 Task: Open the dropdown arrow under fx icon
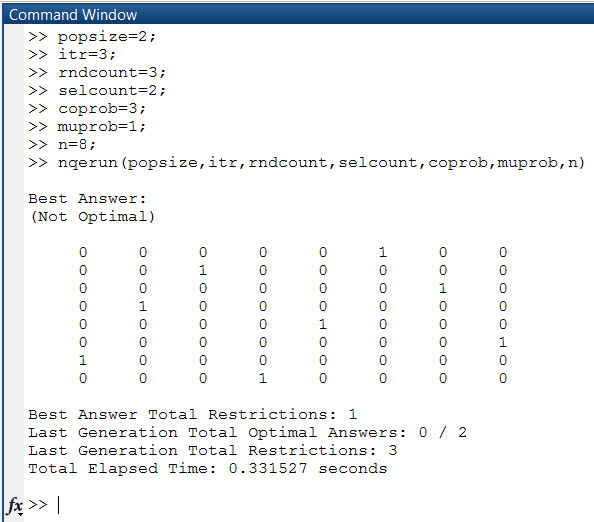[20, 514]
